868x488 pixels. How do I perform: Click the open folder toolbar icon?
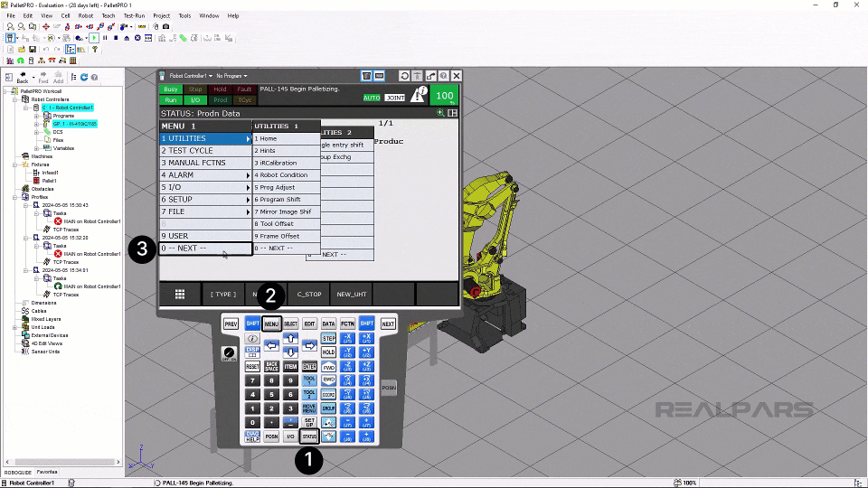tap(22, 49)
